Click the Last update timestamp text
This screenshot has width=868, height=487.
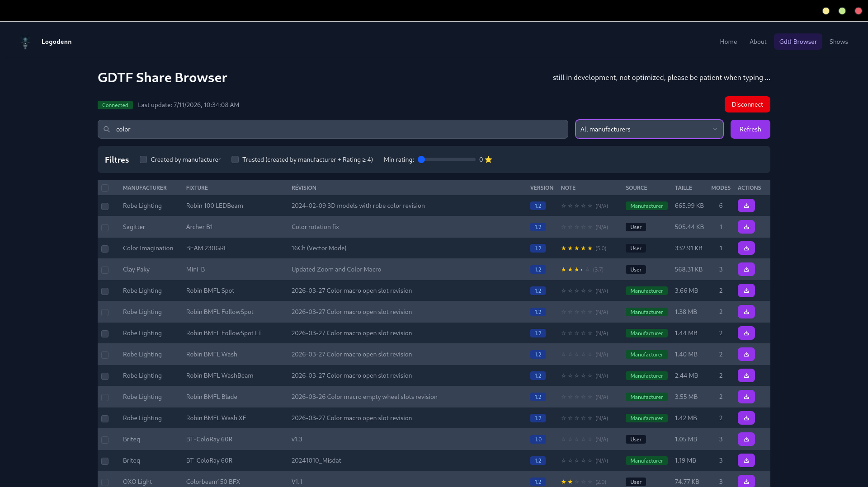tap(189, 105)
